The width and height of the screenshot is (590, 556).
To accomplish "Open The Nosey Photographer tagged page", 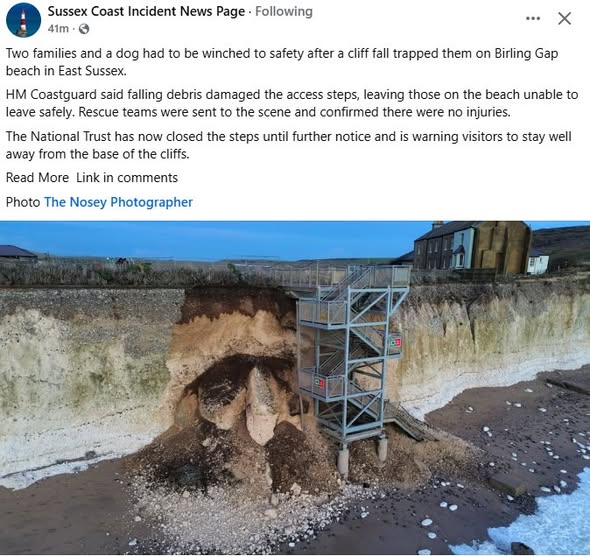I will (x=118, y=202).
